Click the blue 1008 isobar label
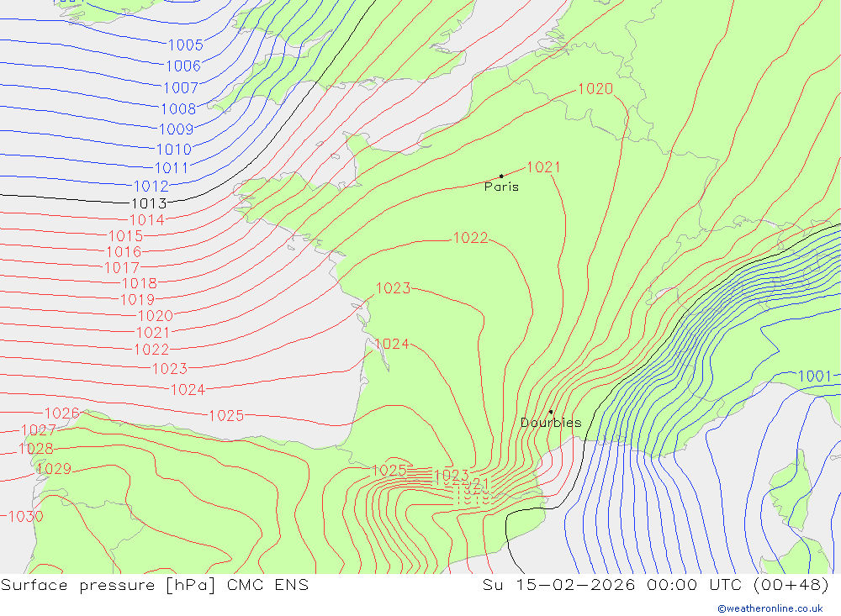841x616 pixels. 178,109
